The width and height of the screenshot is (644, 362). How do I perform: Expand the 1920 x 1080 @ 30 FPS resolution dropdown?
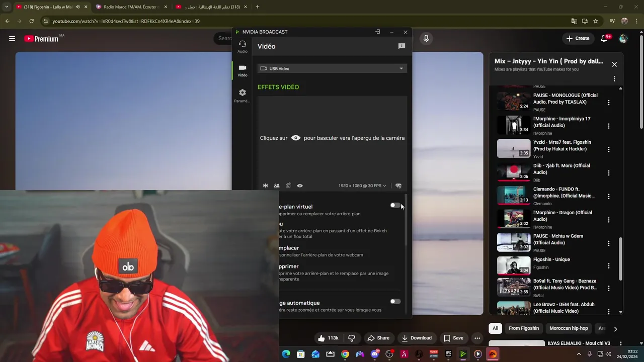pyautogui.click(x=362, y=186)
